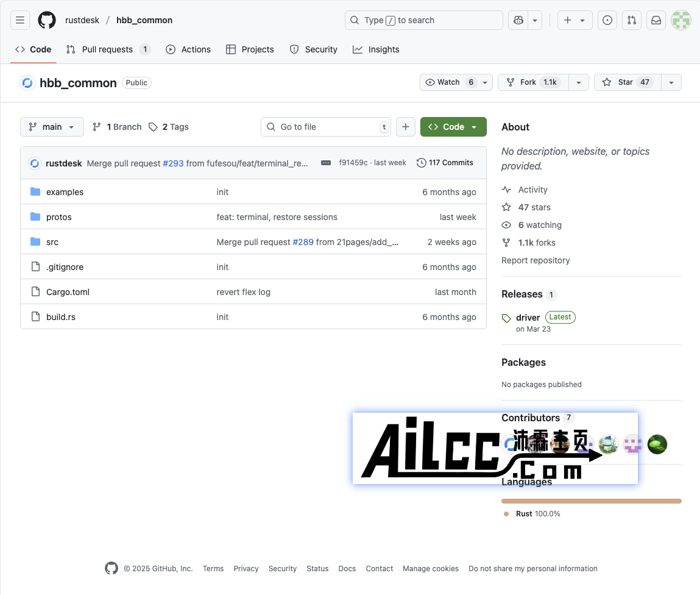Open the rustdesk owner breadcrumb
700x595 pixels.
(82, 20)
